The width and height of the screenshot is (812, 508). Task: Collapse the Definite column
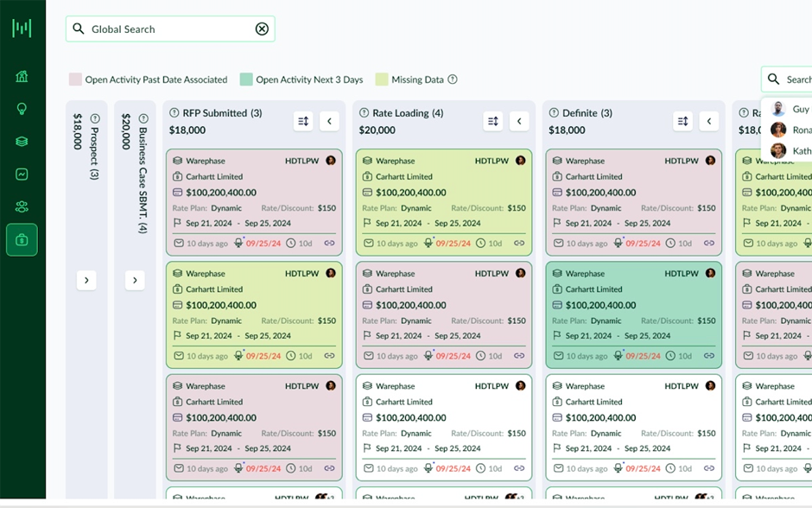pyautogui.click(x=709, y=122)
